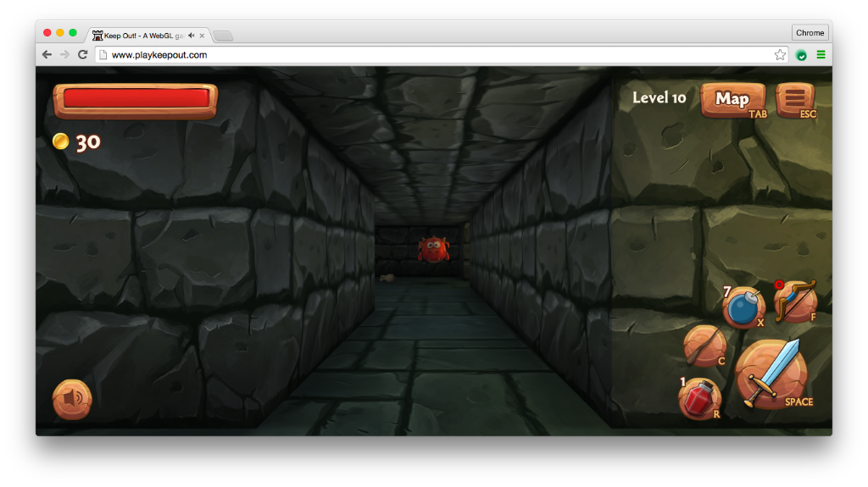Drink the red health potion R
The height and width of the screenshot is (487, 868).
pyautogui.click(x=699, y=398)
